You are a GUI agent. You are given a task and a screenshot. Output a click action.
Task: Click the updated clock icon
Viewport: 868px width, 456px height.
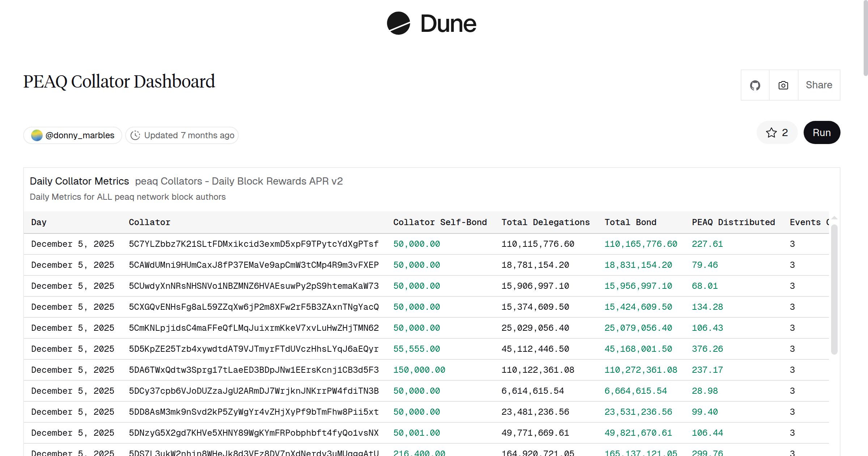click(x=135, y=135)
